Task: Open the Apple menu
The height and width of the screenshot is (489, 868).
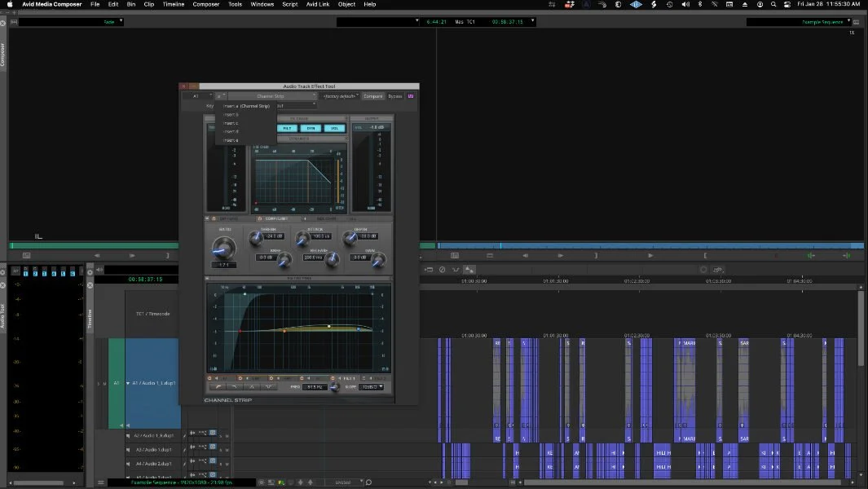Action: (10, 4)
